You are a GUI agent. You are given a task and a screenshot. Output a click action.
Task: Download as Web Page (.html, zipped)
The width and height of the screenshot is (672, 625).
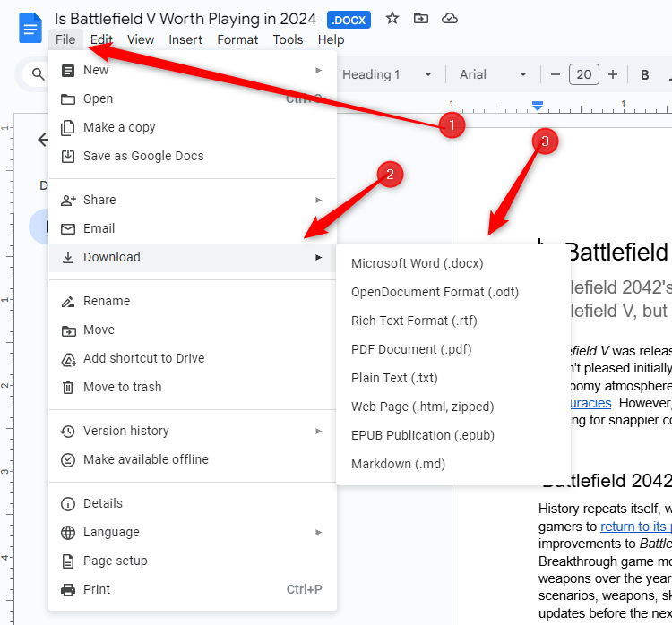453,407
